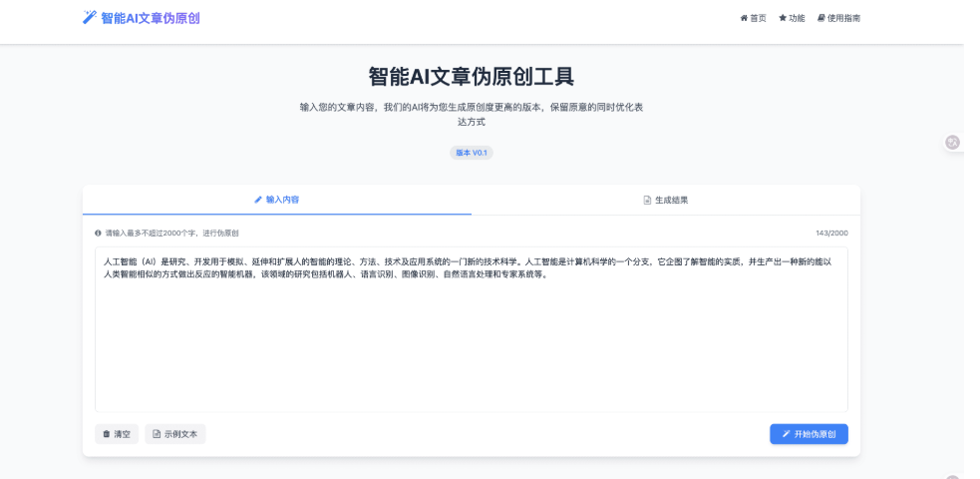Click the info icon beside the 2000字 hint
This screenshot has height=479, width=980.
point(99,233)
